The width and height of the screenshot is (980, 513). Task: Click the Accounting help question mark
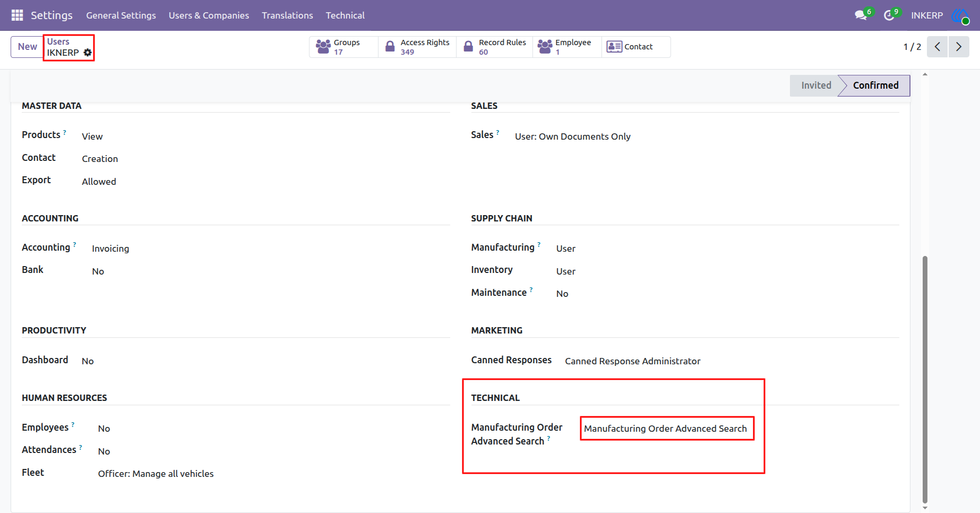point(74,245)
